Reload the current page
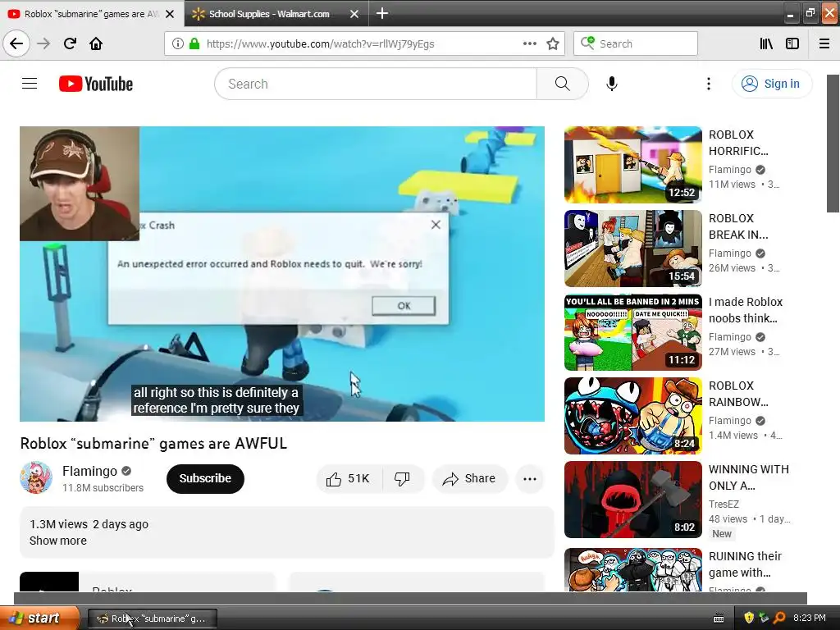 pyautogui.click(x=71, y=43)
